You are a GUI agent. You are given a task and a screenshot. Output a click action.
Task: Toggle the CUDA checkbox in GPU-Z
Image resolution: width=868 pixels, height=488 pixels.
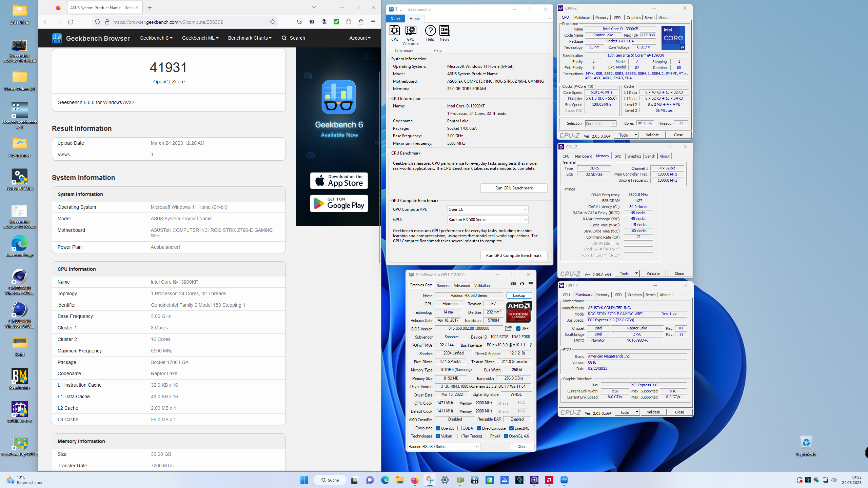(x=459, y=428)
